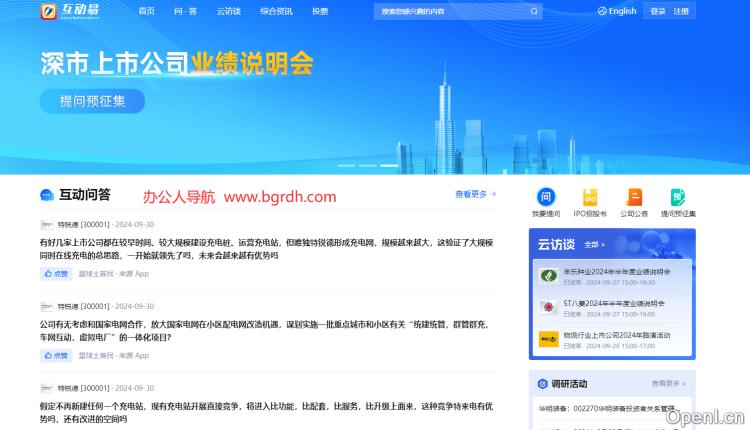Click the 互动问答 chat bubble icon
Image resolution: width=750 pixels, height=430 pixels.
click(x=47, y=195)
